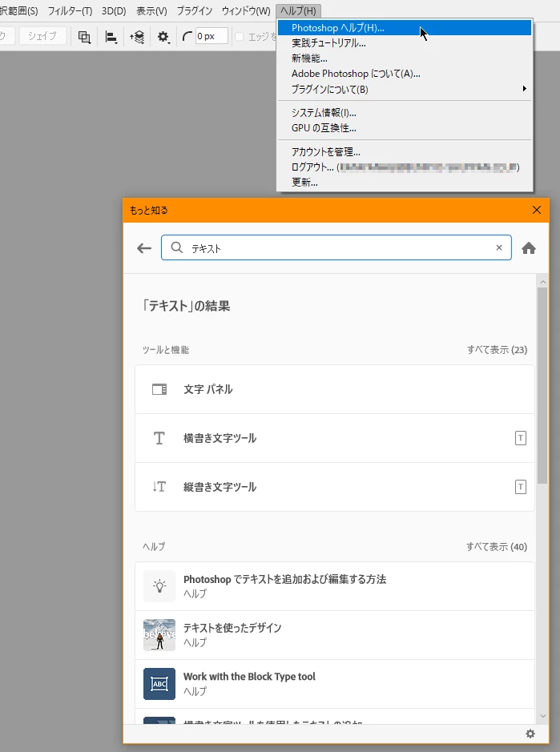Select the 縦書き文字ツール result
Viewport: 560px width, 752px height.
click(x=335, y=487)
